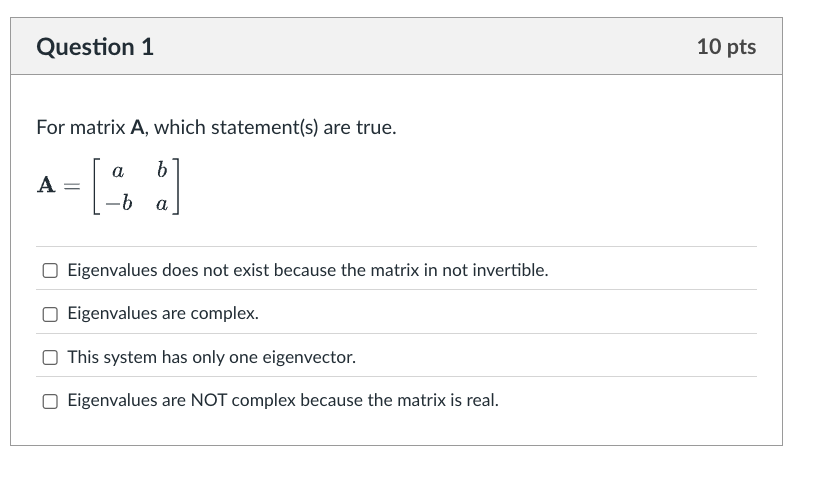Click the '-b' entry in the matrix
Screen dimensions: 830x477
pos(120,204)
